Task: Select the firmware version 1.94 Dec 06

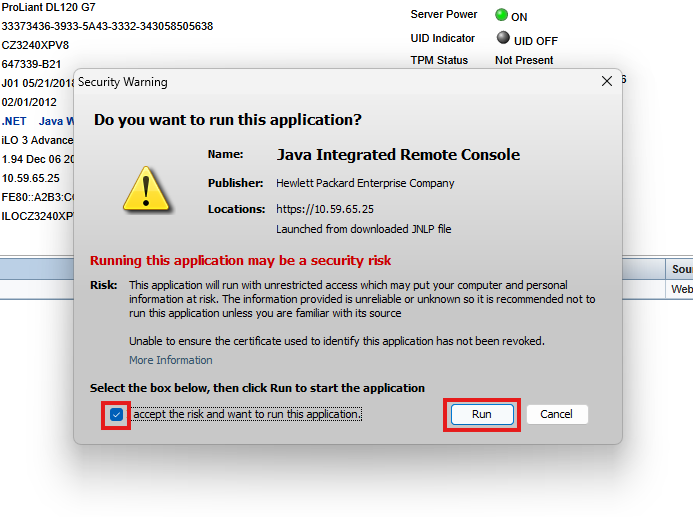Action: point(38,159)
